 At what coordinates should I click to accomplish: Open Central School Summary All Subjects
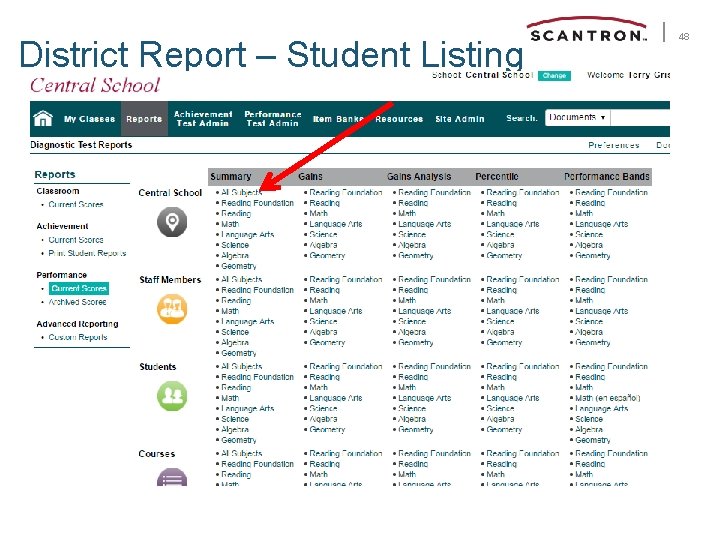coord(242,192)
